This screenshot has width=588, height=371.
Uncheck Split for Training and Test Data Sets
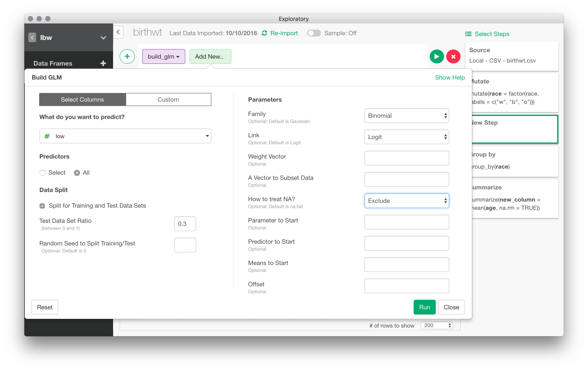coord(42,206)
